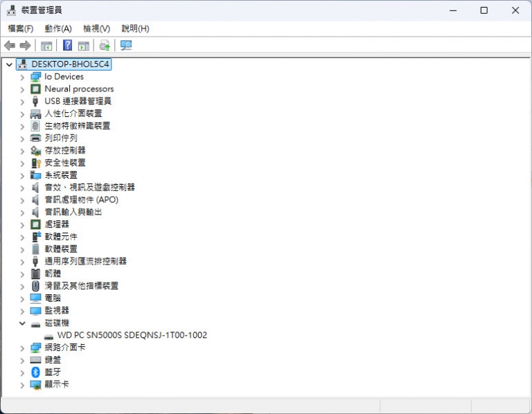Expand the 鍵盤 category arrow
The width and height of the screenshot is (532, 414).
click(x=22, y=361)
